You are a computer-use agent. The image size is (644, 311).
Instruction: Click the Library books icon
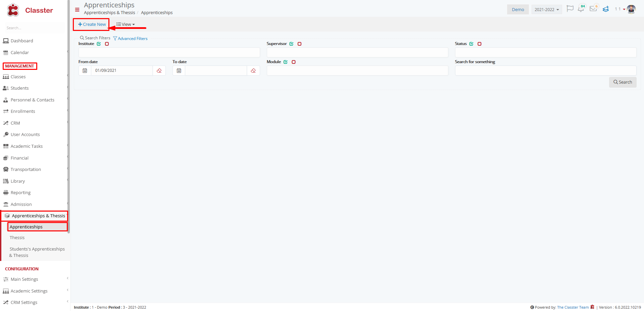[6, 181]
